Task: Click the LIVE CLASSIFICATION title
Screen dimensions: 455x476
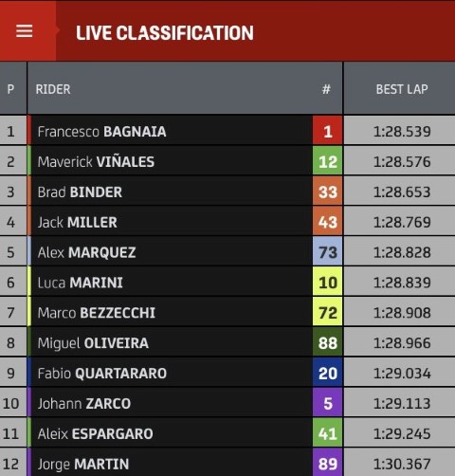Action: click(165, 32)
